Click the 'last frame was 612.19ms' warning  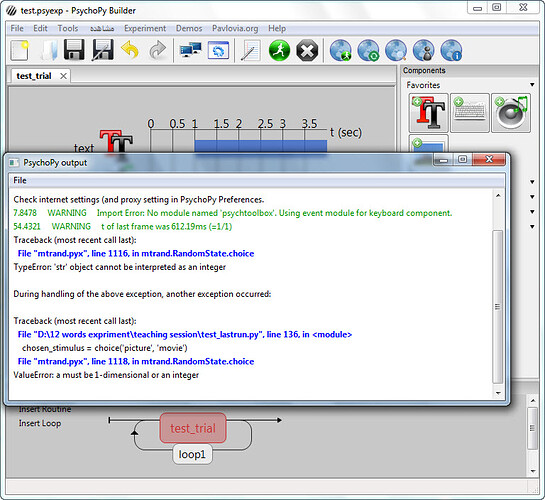point(123,227)
